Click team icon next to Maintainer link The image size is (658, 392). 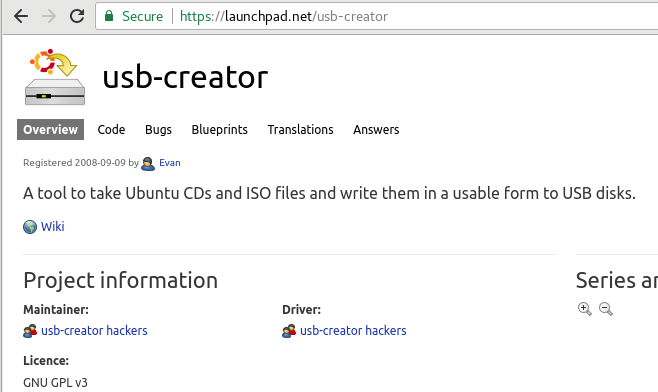tap(30, 331)
